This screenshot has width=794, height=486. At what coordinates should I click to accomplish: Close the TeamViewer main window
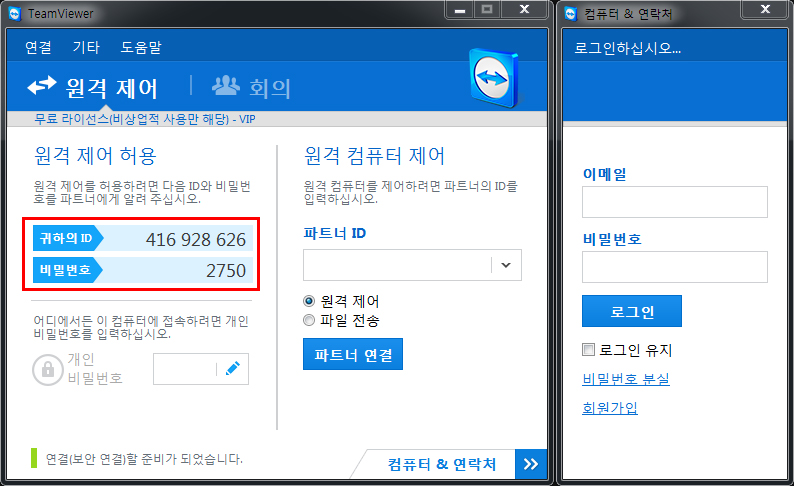click(x=525, y=10)
